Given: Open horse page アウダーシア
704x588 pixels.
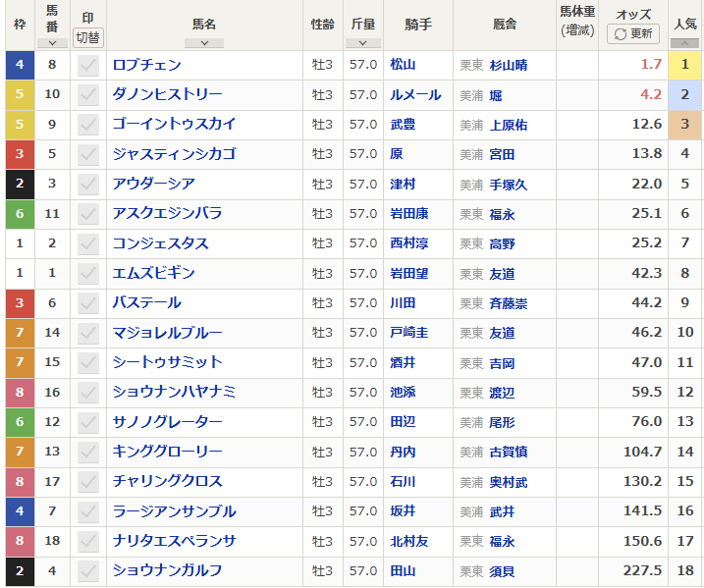Looking at the screenshot, I should pos(154,184).
